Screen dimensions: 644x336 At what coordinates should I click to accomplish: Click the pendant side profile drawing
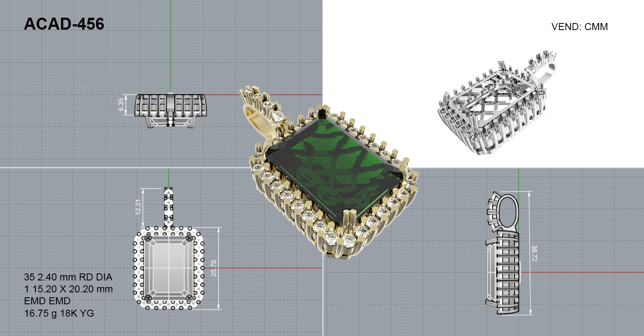pyautogui.click(x=503, y=254)
